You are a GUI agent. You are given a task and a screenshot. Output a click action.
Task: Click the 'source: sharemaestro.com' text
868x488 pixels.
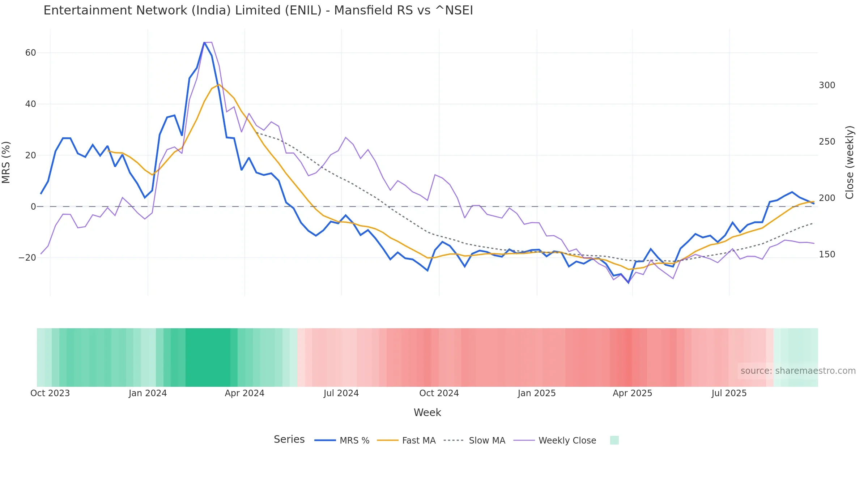[x=798, y=371]
